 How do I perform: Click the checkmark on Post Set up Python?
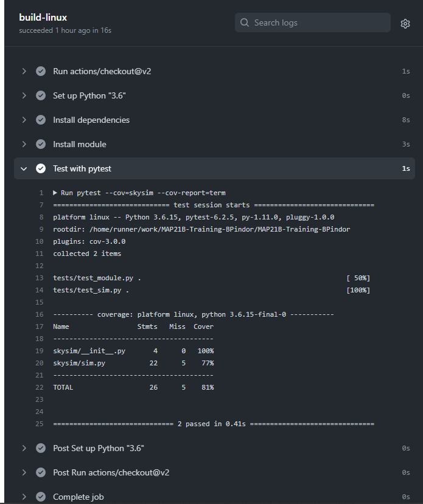tap(40, 448)
